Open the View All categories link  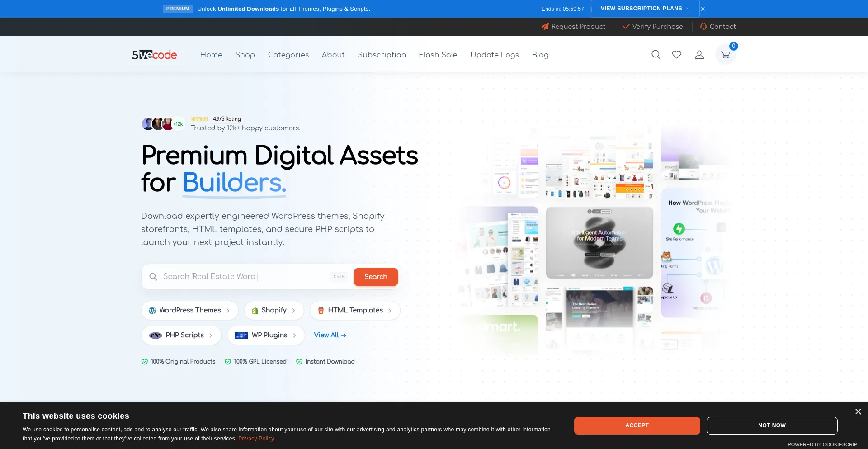[330, 336]
